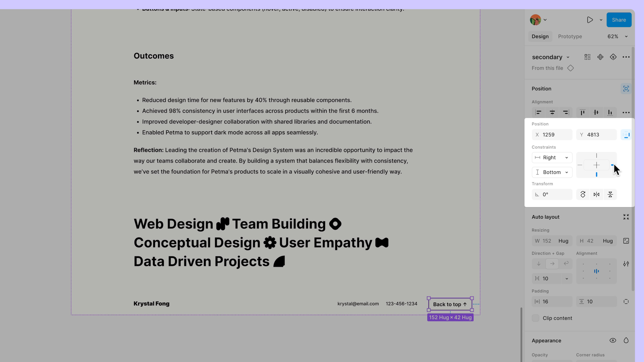The image size is (644, 362).
Task: Toggle the top constraint marker in widget
Action: pyautogui.click(x=596, y=156)
